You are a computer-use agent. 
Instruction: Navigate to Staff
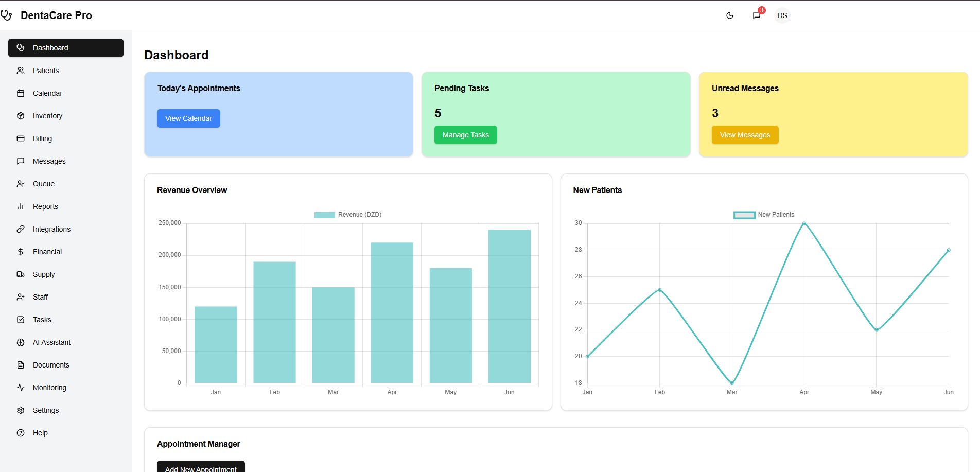coord(66,297)
